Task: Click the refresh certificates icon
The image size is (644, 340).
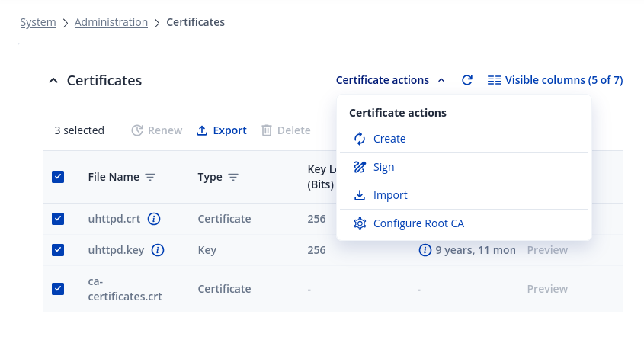Action: point(467,80)
